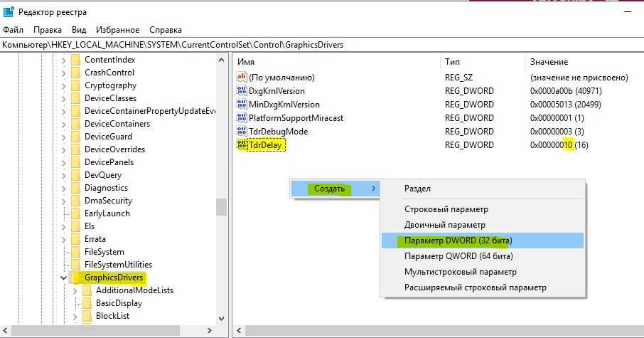Click the DmaSecurity folder icon
The width and height of the screenshot is (644, 338).
pyautogui.click(x=75, y=200)
